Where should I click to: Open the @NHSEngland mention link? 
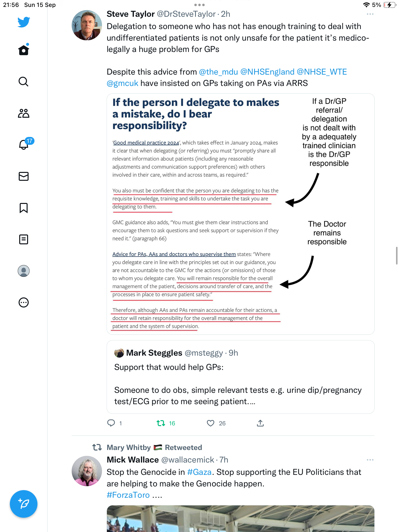tap(267, 72)
